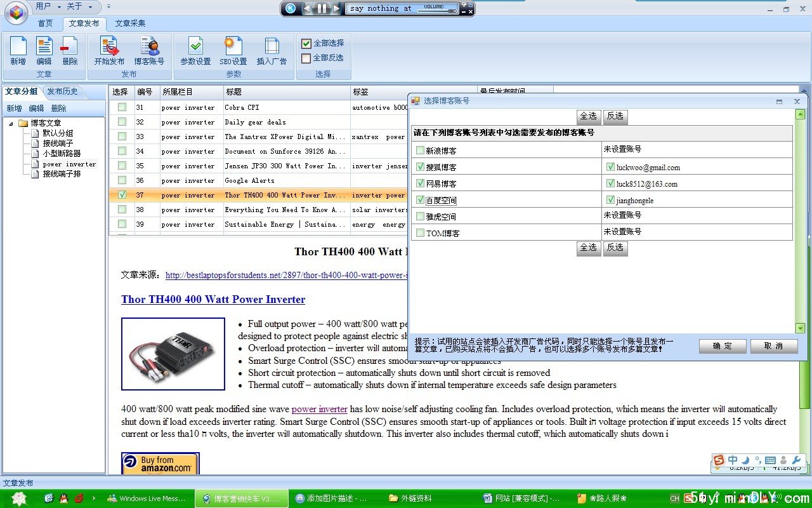The width and height of the screenshot is (812, 508).
Task: Open the quick access toolbar customize arrow
Action: tap(108, 6)
